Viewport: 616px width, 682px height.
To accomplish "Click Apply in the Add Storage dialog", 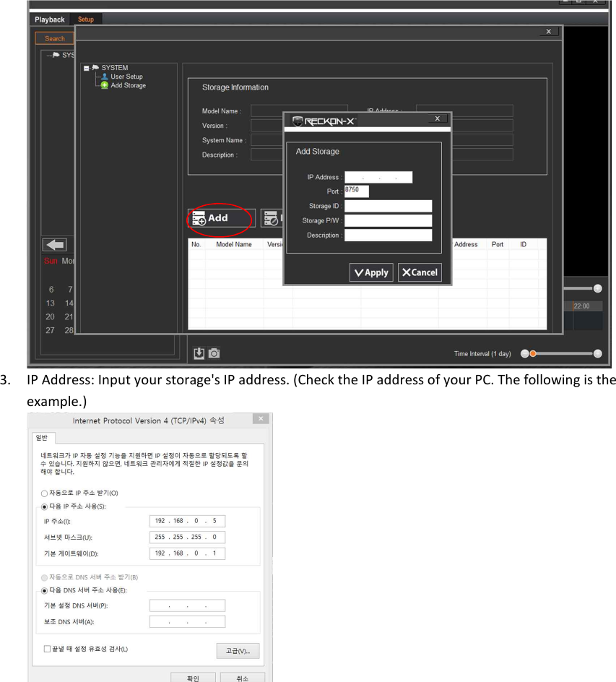I will (370, 272).
